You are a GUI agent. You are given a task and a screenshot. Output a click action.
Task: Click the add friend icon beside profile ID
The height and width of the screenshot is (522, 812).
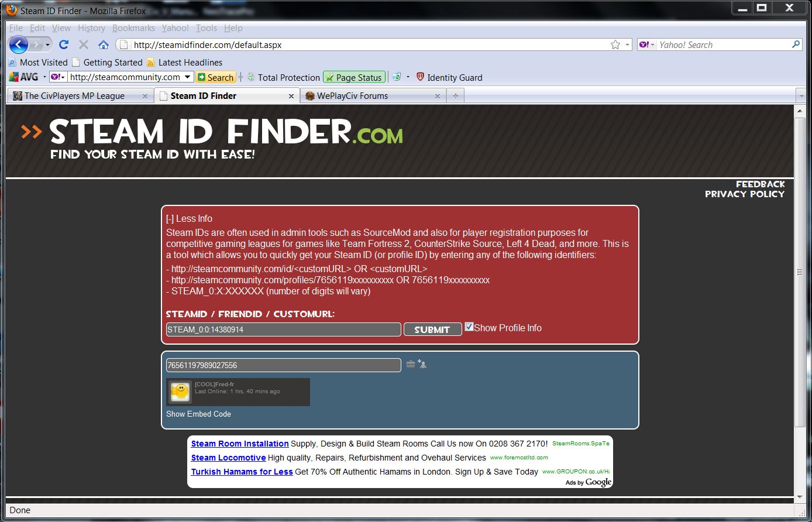point(422,364)
